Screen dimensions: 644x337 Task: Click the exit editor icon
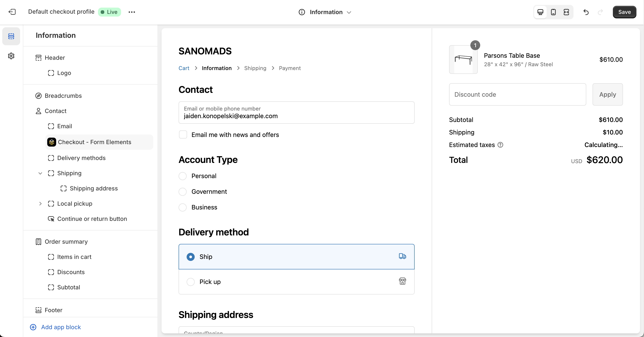[12, 12]
